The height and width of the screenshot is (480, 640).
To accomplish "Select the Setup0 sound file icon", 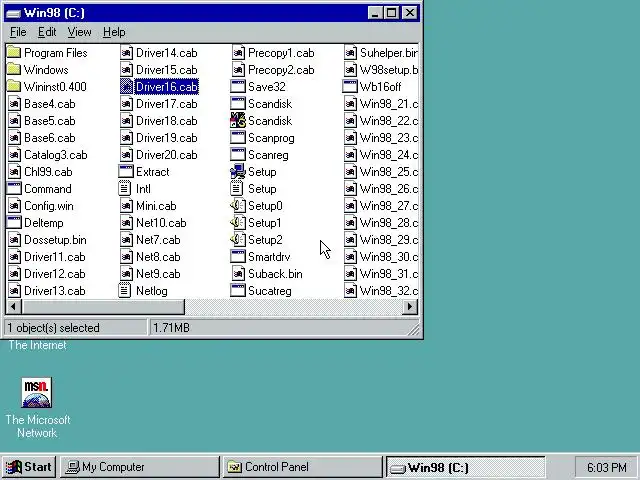I will [x=238, y=206].
